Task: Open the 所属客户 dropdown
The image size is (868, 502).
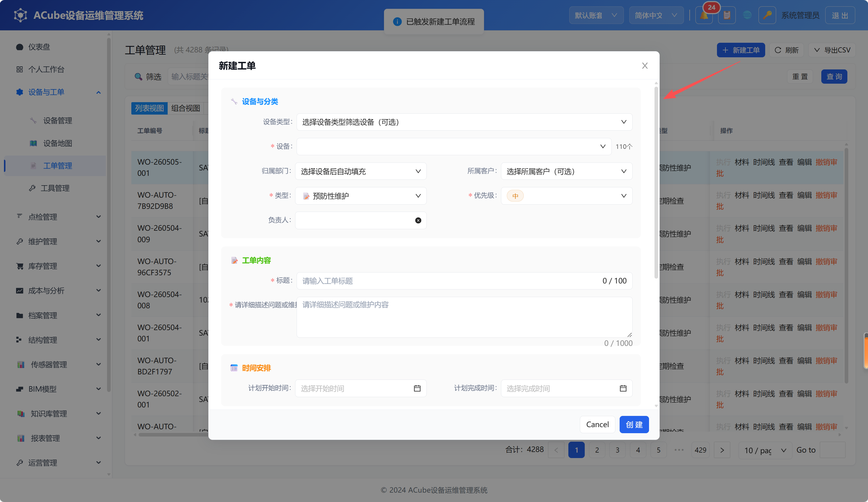Action: point(567,171)
